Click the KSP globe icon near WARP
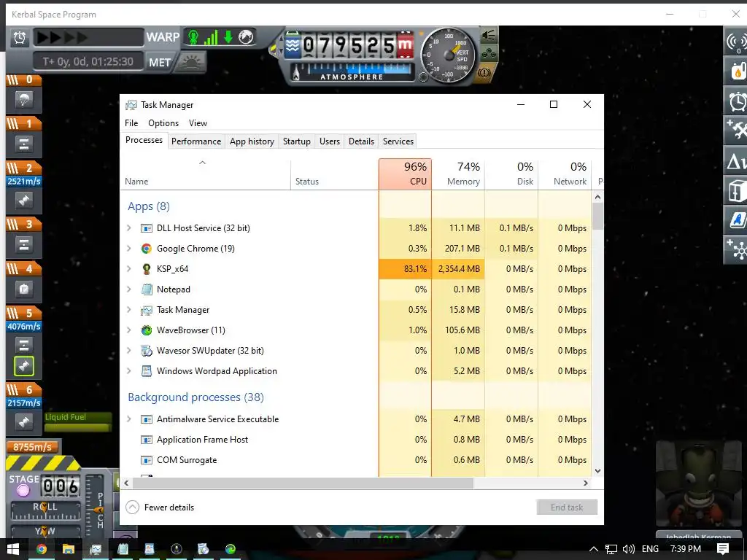The width and height of the screenshot is (747, 560). 246,37
